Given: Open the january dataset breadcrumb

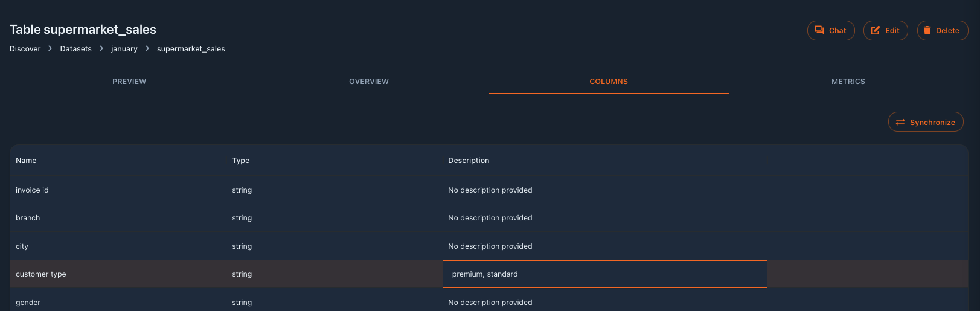Looking at the screenshot, I should pos(124,49).
